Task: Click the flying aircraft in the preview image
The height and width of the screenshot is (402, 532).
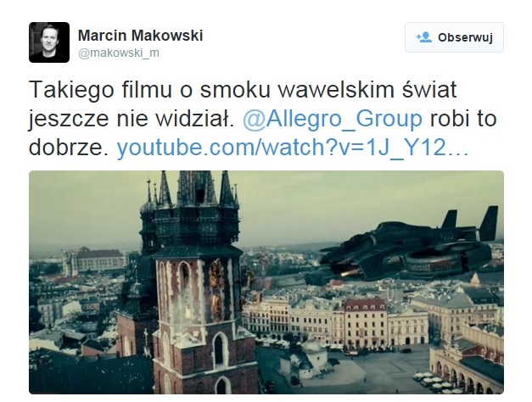Action: pyautogui.click(x=407, y=246)
